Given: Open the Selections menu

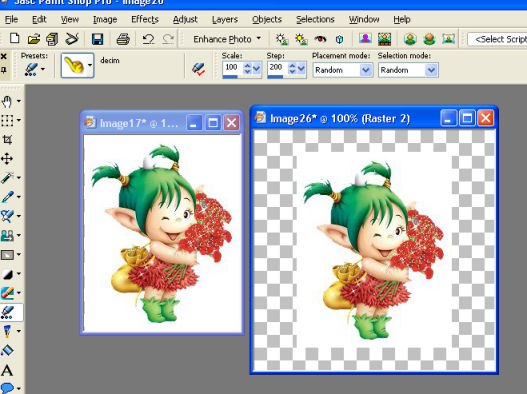Looking at the screenshot, I should [x=315, y=19].
